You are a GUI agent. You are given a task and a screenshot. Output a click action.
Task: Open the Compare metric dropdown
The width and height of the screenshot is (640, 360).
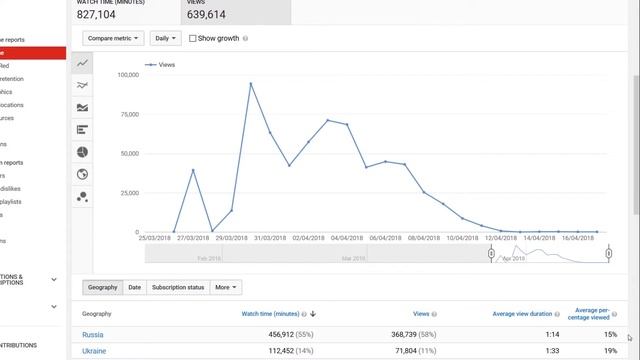tap(113, 38)
